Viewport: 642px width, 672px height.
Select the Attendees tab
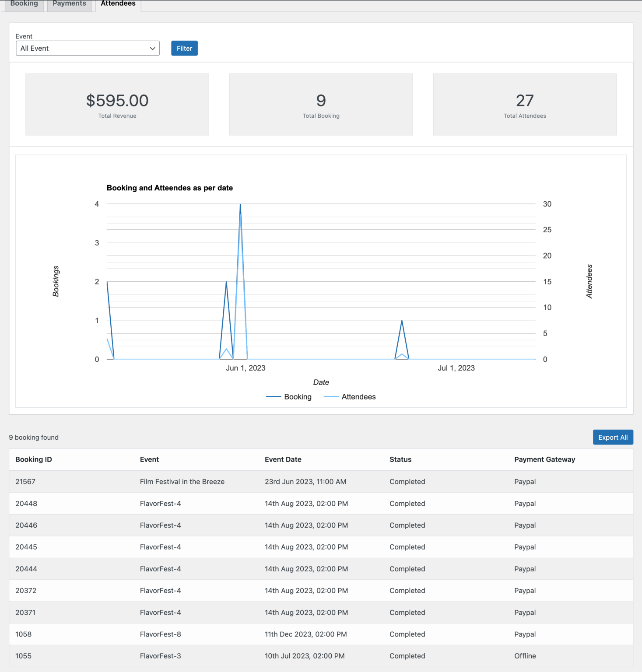[117, 3]
